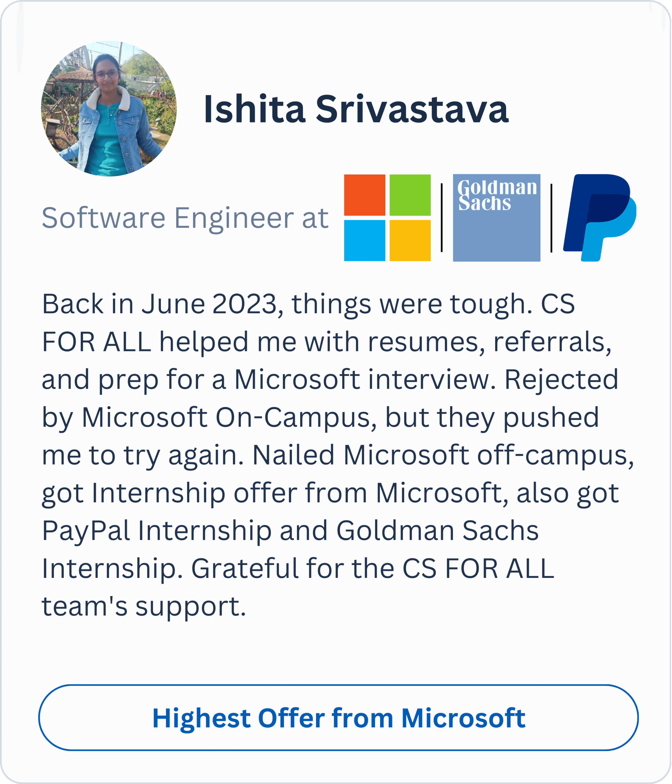Click the blue square of the Microsoft logo
672x784 pixels.
pyautogui.click(x=364, y=240)
